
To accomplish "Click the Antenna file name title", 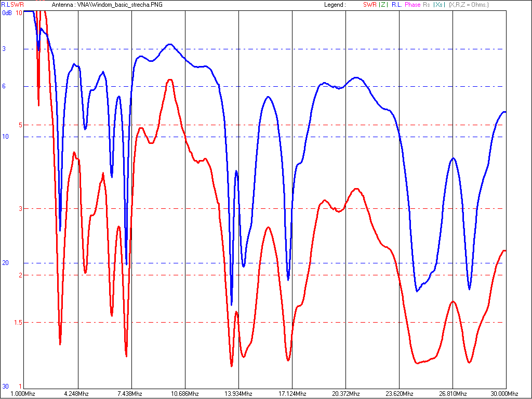I will [107, 5].
